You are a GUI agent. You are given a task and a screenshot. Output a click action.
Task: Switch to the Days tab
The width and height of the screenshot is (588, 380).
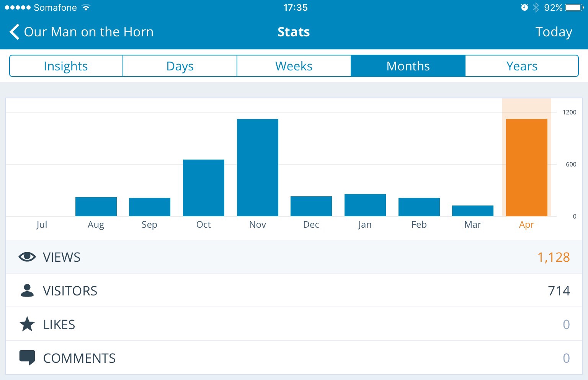180,66
